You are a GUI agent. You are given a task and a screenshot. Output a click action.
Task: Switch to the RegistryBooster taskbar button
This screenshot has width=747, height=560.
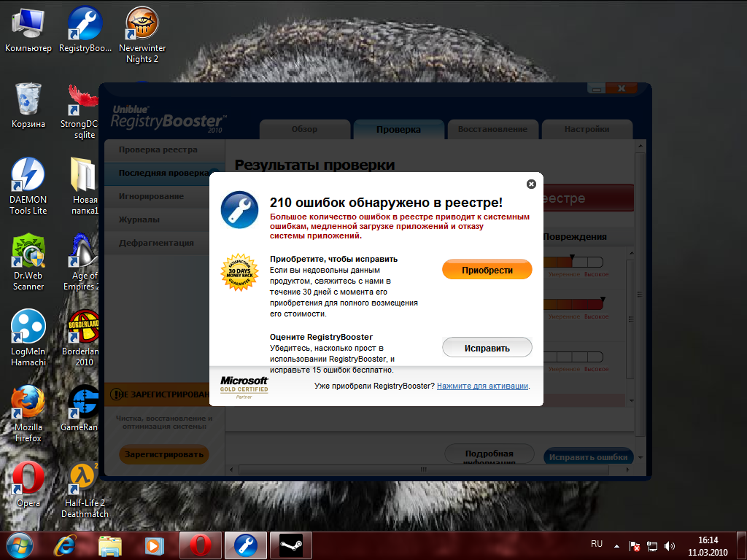pos(245,545)
